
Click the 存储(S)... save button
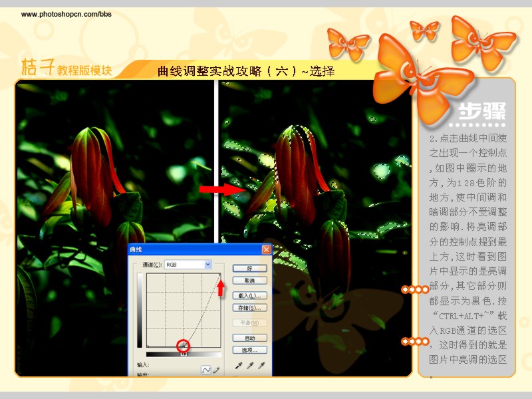point(250,308)
